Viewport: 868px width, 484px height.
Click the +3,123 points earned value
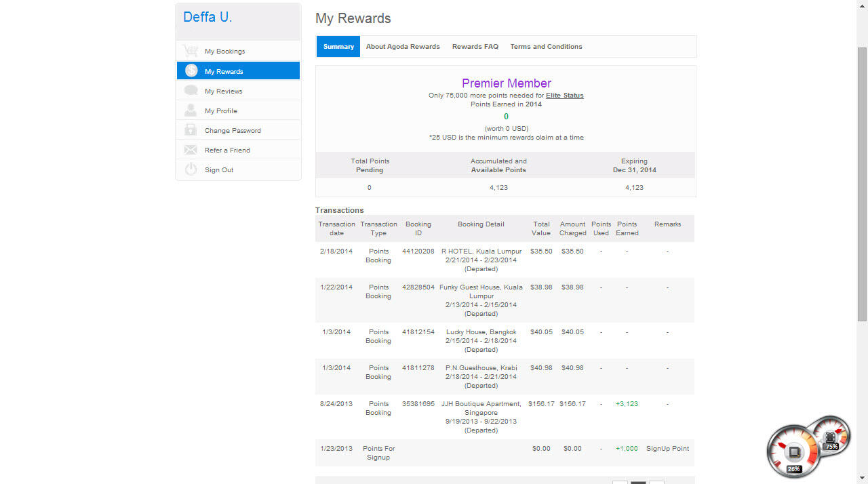point(627,403)
